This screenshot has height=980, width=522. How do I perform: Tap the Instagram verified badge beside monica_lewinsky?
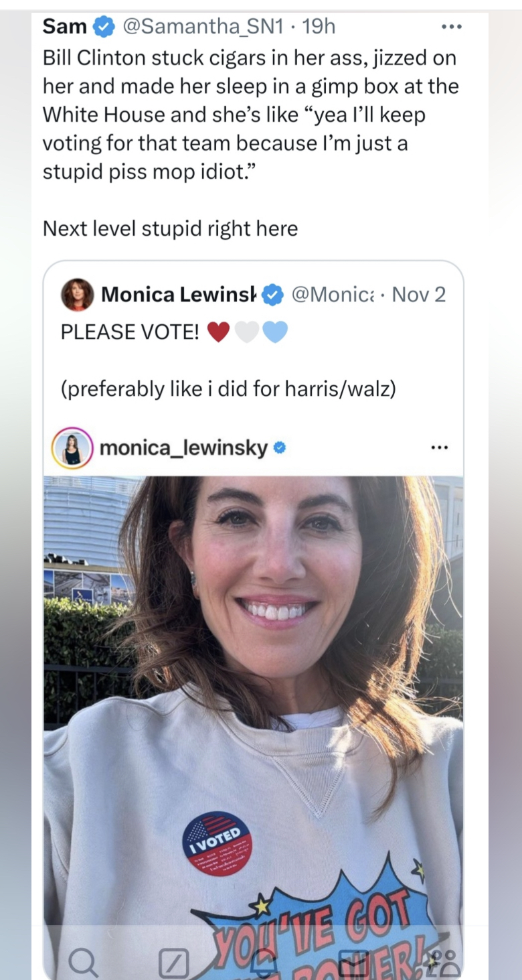(280, 447)
